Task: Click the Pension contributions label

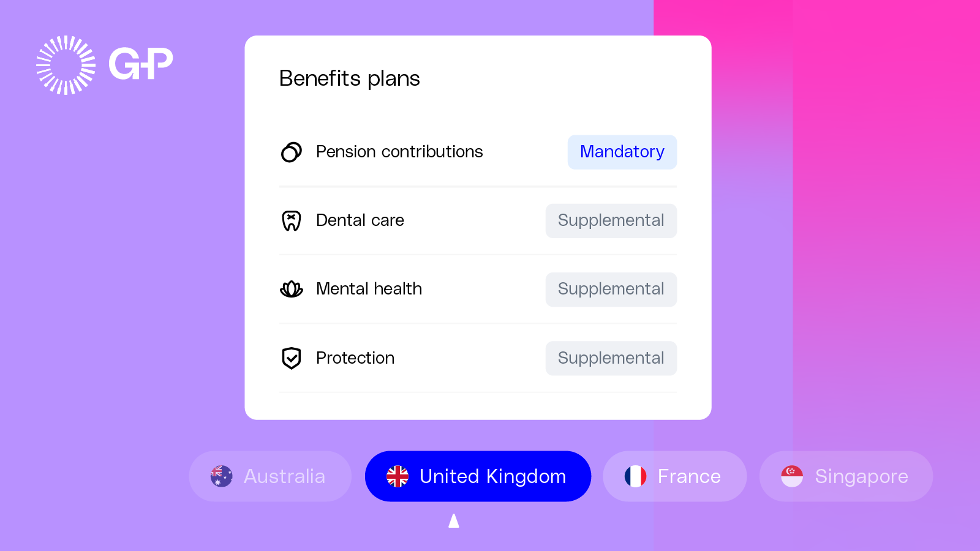Action: (x=399, y=152)
